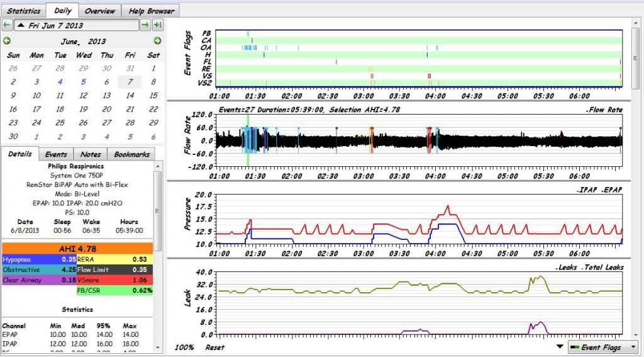Go to next day with right arrow
644x357 pixels.
coord(145,25)
